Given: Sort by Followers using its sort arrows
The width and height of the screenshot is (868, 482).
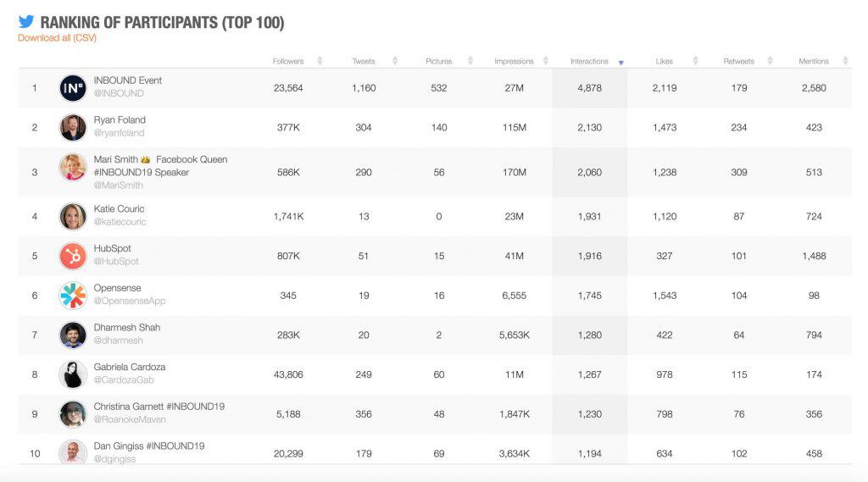Looking at the screenshot, I should pos(320,61).
